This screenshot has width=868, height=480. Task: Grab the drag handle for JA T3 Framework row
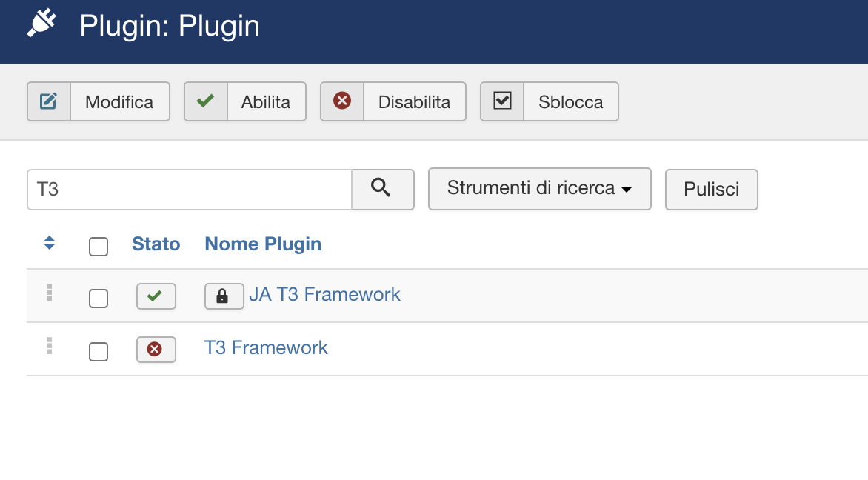click(x=50, y=293)
